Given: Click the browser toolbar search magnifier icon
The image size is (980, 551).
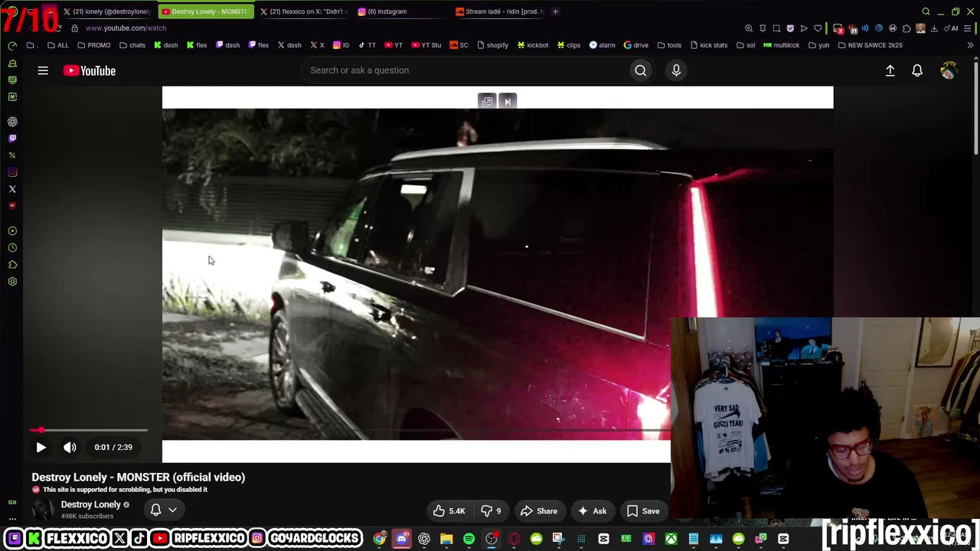Looking at the screenshot, I should pos(926,11).
